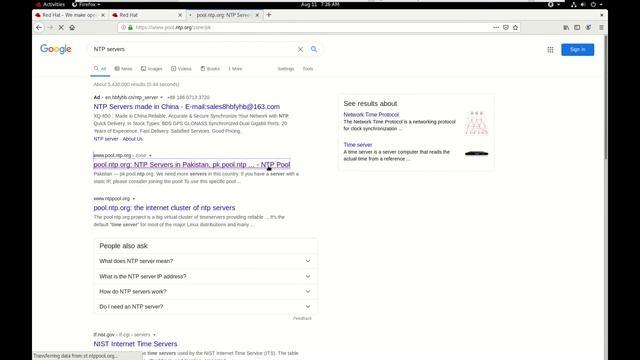Open the Network Time Protocol link
The image size is (640, 360).
pos(371,115)
